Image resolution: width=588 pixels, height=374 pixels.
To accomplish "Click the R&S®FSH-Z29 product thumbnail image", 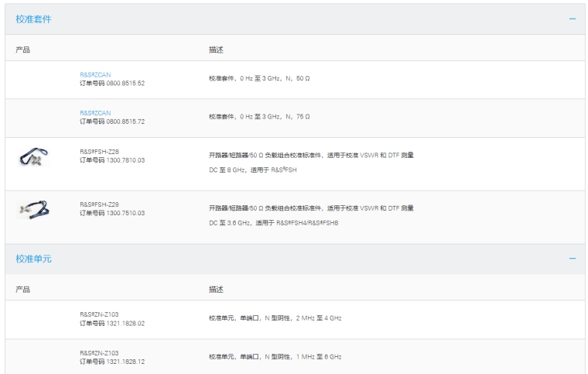I will [x=33, y=210].
